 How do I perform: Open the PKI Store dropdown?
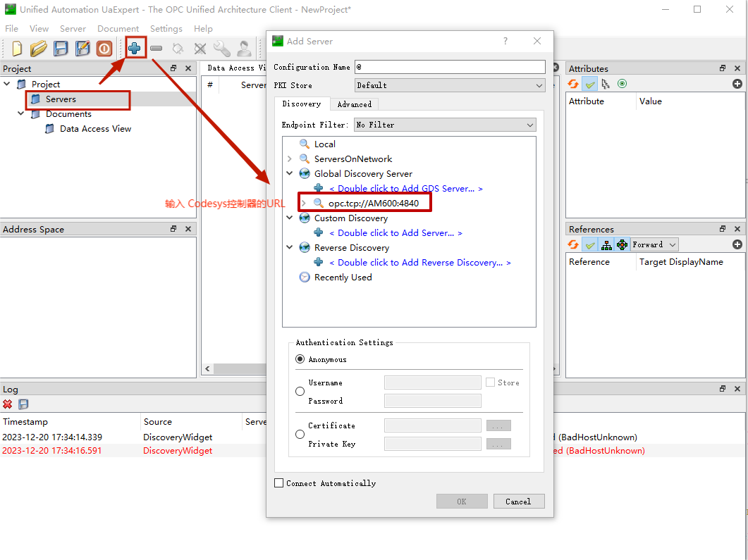tap(450, 85)
